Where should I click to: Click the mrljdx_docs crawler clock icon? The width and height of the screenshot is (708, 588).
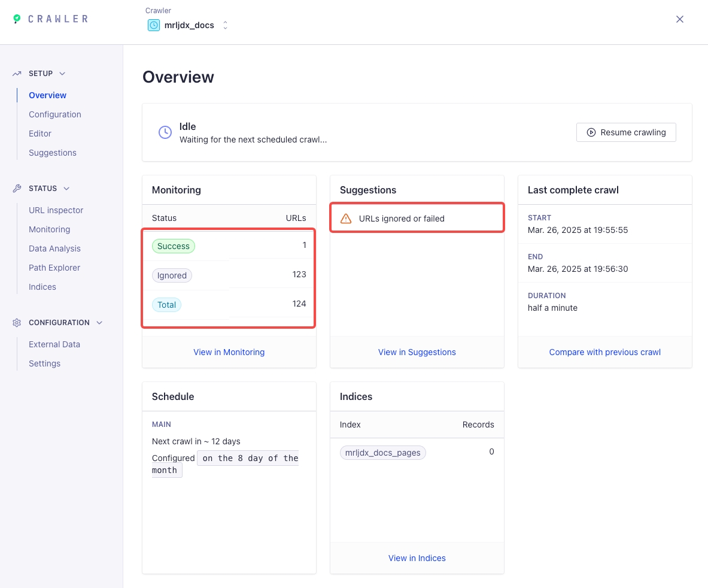point(154,25)
